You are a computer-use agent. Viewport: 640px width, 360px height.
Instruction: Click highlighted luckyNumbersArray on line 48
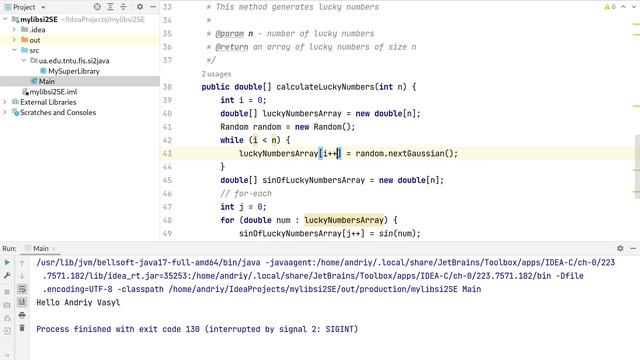tap(344, 220)
